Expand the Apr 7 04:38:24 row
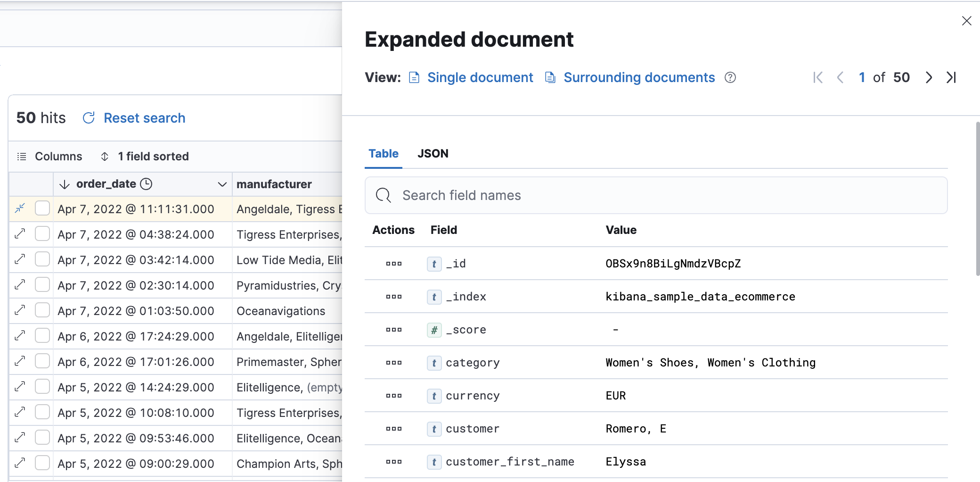The image size is (980, 482). (x=20, y=234)
